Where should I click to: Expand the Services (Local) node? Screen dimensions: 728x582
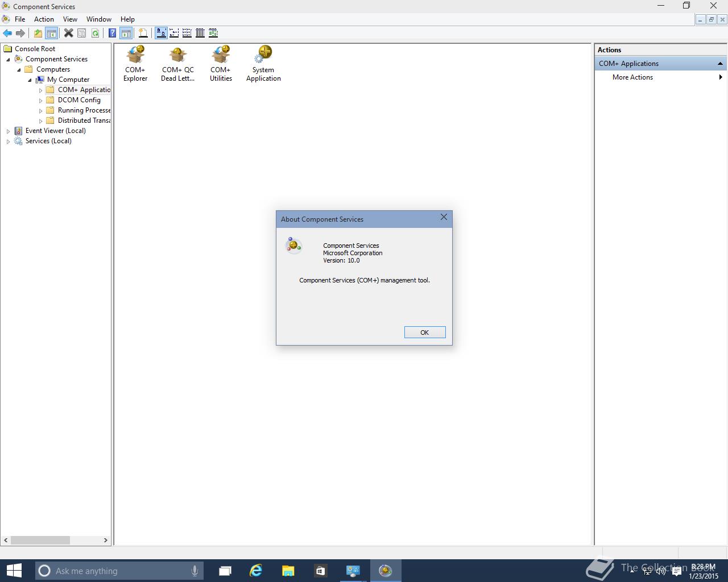[8, 142]
